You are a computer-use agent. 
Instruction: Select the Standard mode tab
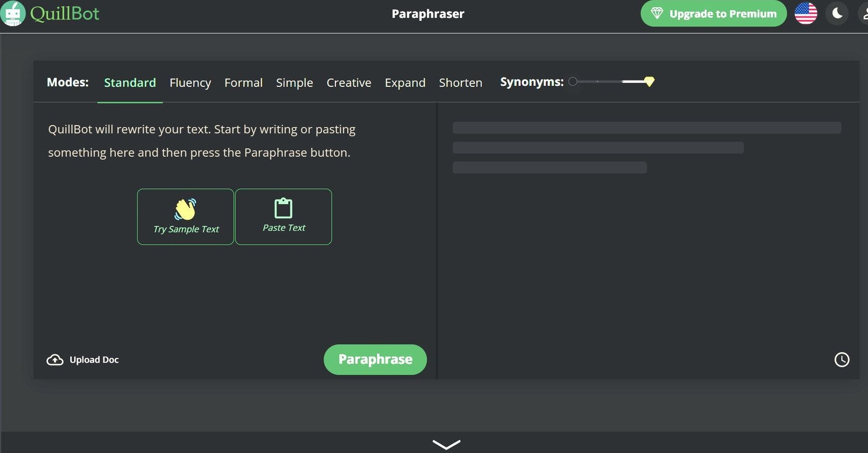coord(130,83)
